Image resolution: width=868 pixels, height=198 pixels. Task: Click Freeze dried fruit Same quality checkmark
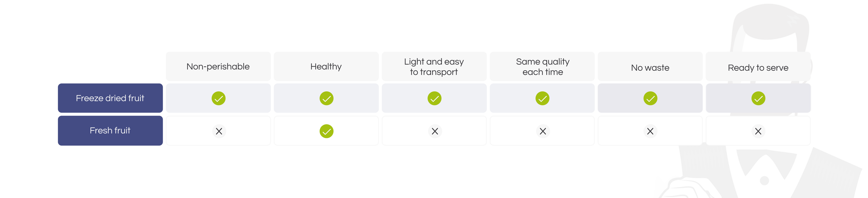(542, 98)
